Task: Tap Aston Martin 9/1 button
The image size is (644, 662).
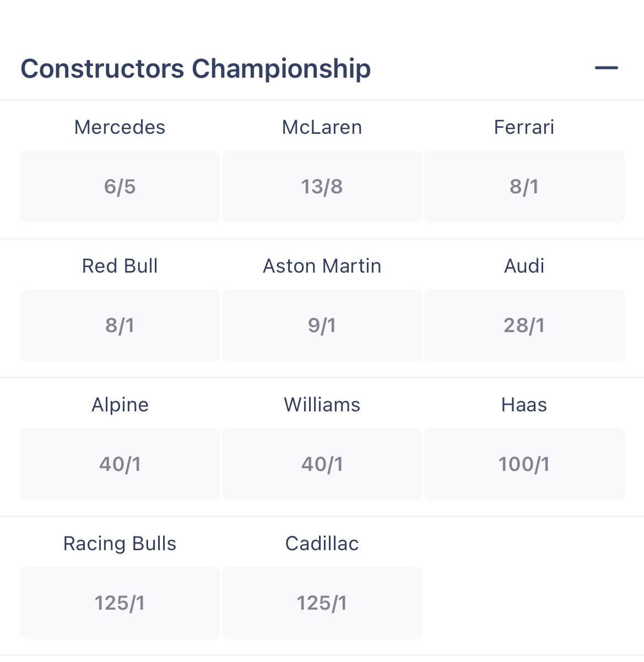Action: 322,325
